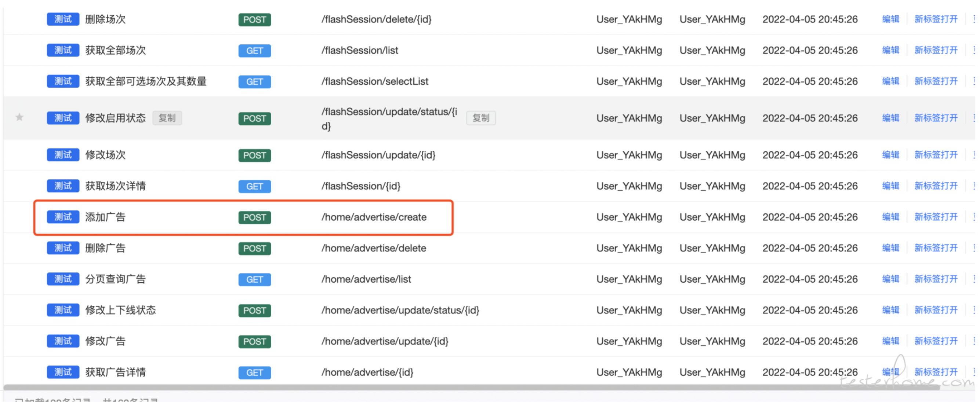Click path /home/advertise/list

[366, 279]
